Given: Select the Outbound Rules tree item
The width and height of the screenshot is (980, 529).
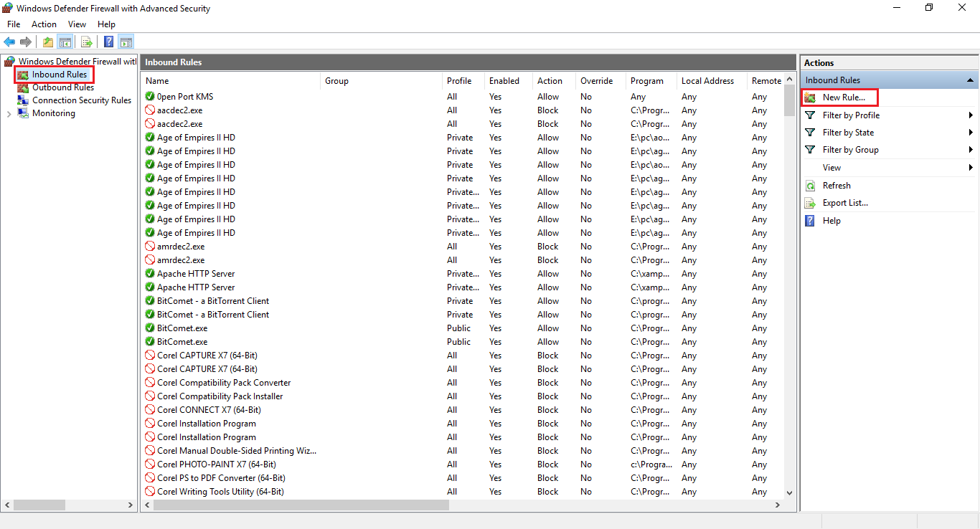Looking at the screenshot, I should pos(63,87).
